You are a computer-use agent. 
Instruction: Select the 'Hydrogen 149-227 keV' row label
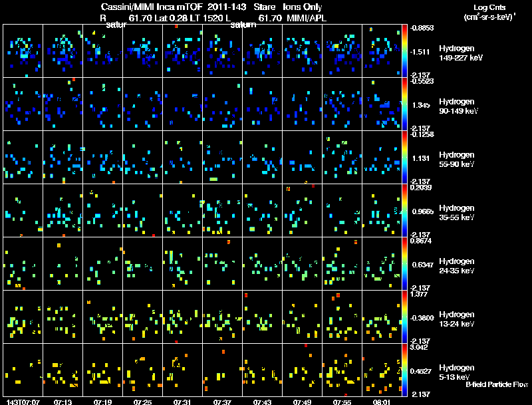[460, 53]
